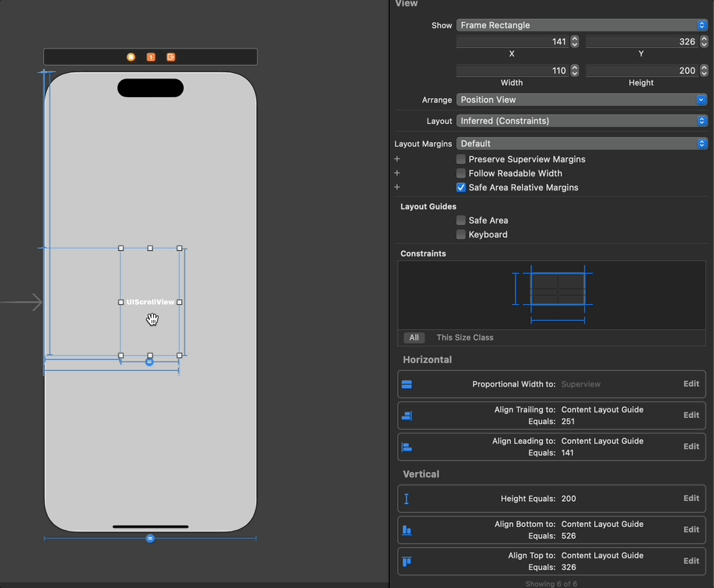Click Align Leading constraint icon

click(x=407, y=447)
